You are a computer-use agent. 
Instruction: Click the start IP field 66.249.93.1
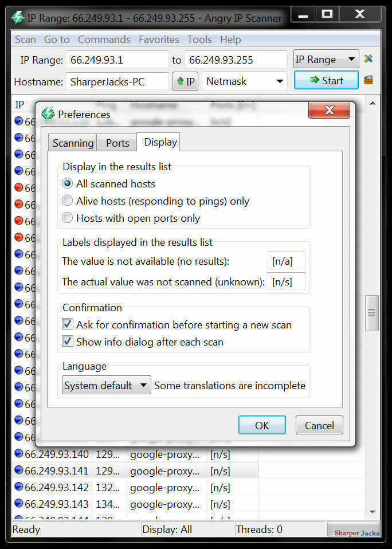click(x=117, y=60)
